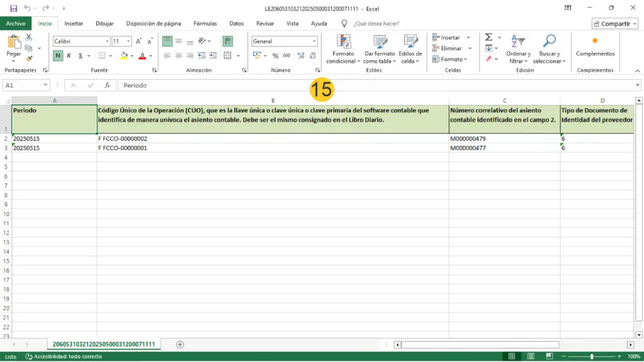
Task: Open the Fórmulas ribbon tab
Action: point(205,23)
